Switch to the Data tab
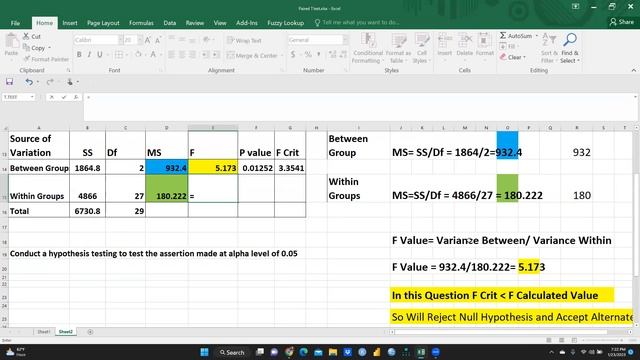The image size is (640, 360). click(x=170, y=23)
